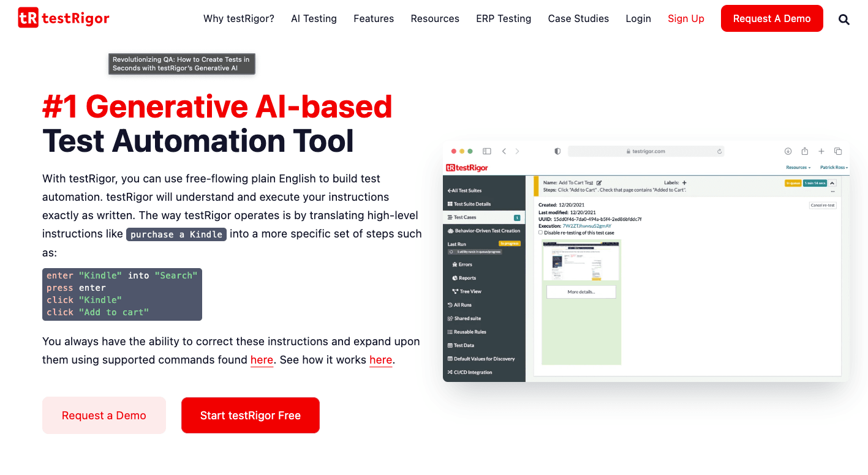Click the 1 min 14 secs duration badge
The height and width of the screenshot is (475, 868).
[815, 182]
